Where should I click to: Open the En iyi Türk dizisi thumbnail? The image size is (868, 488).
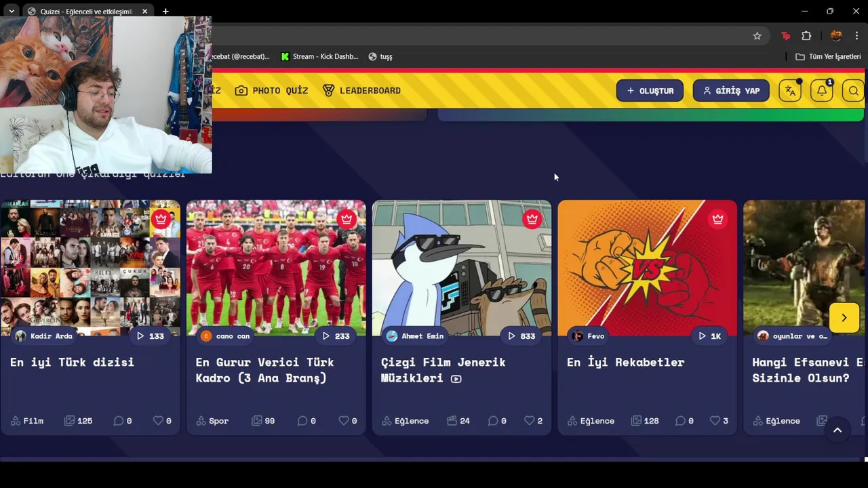point(90,268)
